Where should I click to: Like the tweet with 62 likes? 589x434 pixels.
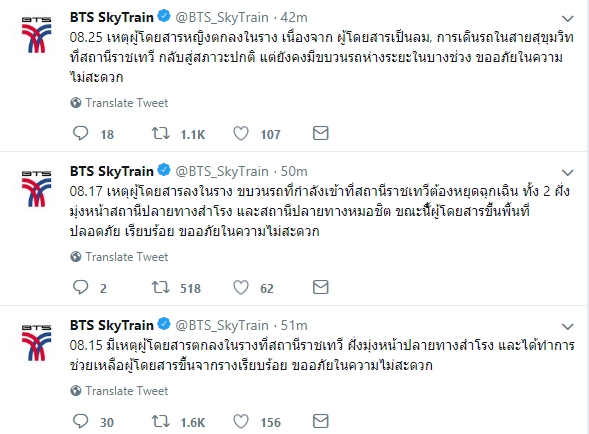coord(241,287)
